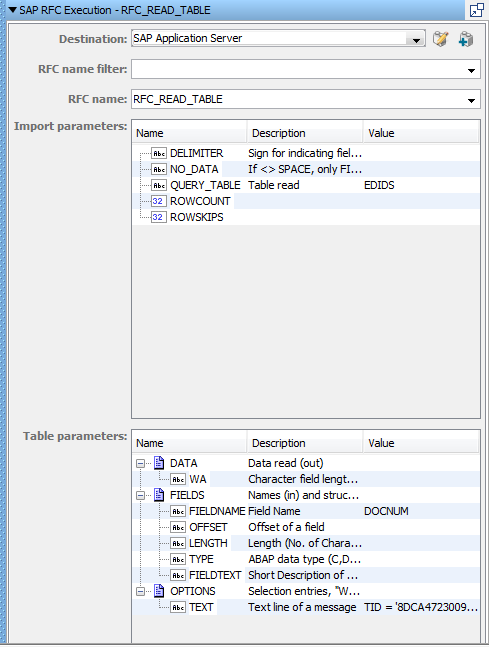Click the EDIDS value cell
The image size is (489, 647).
coord(421,185)
